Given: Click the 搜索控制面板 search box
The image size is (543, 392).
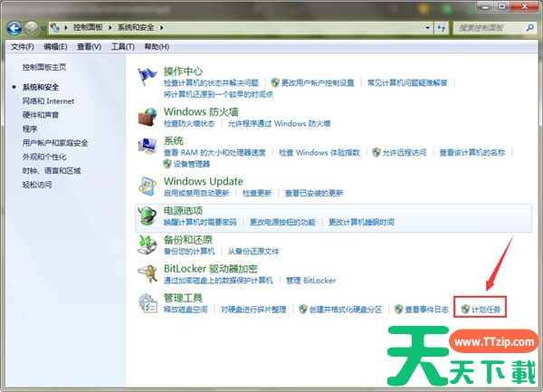Looking at the screenshot, I should click(489, 28).
